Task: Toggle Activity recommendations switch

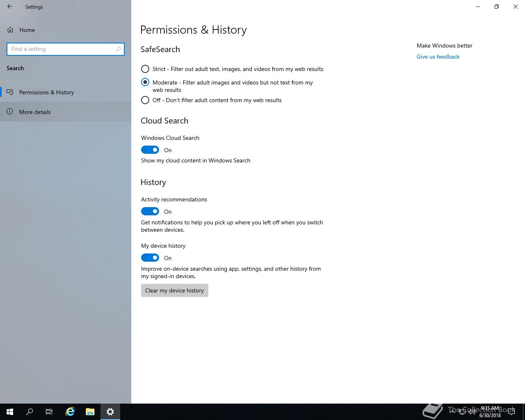Action: coord(150,212)
